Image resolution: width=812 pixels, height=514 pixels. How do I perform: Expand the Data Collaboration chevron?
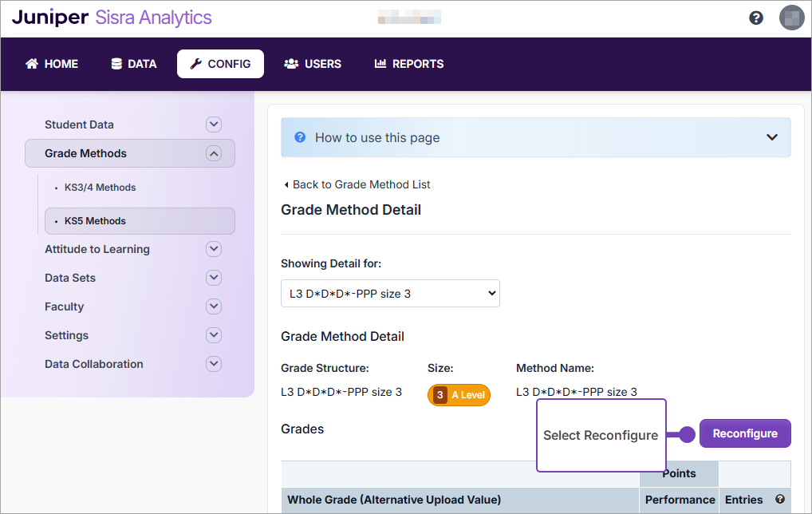point(213,364)
